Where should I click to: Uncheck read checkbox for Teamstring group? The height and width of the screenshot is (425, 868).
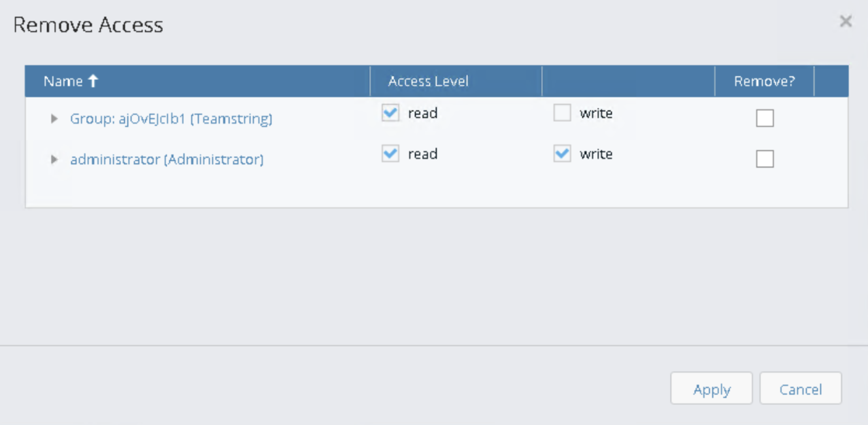[391, 112]
